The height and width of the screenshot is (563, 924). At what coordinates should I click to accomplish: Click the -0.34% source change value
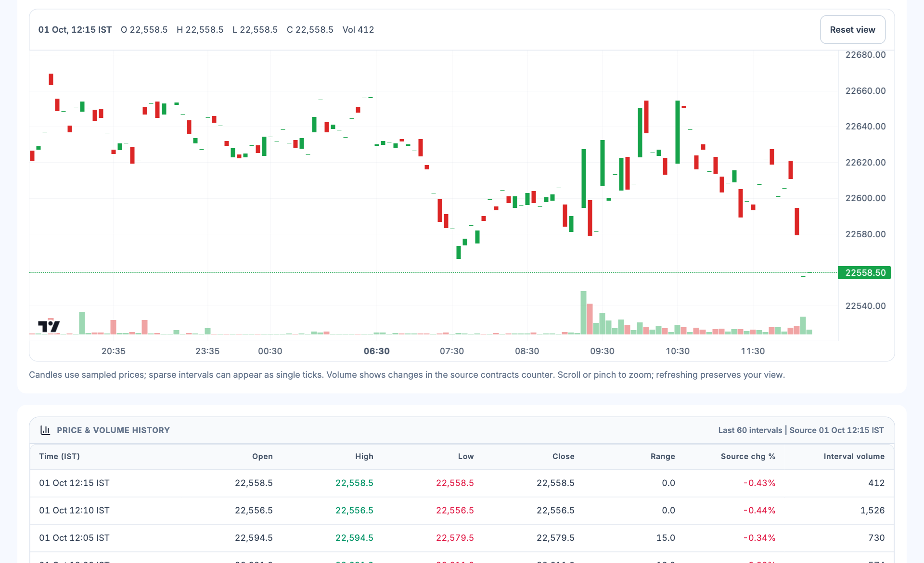point(759,538)
